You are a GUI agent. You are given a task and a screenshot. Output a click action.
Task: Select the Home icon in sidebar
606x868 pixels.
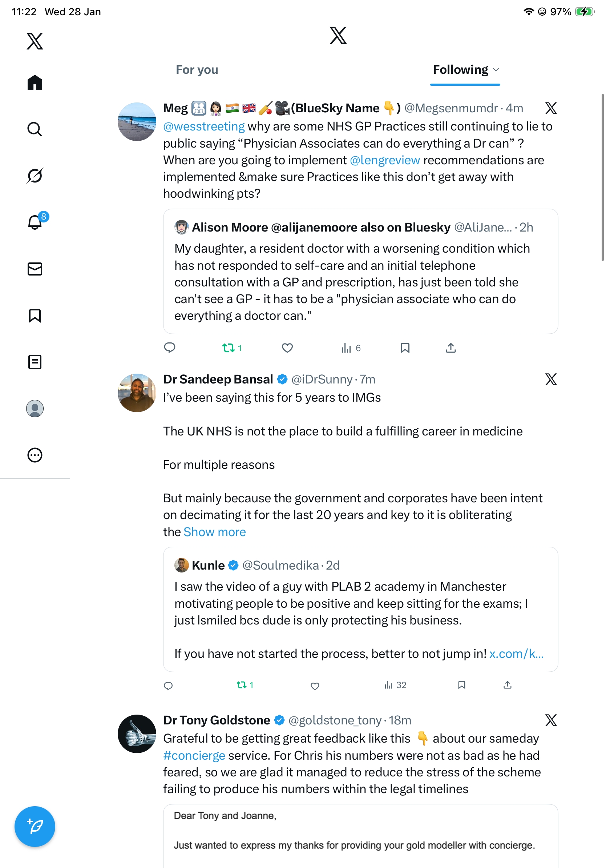point(35,83)
